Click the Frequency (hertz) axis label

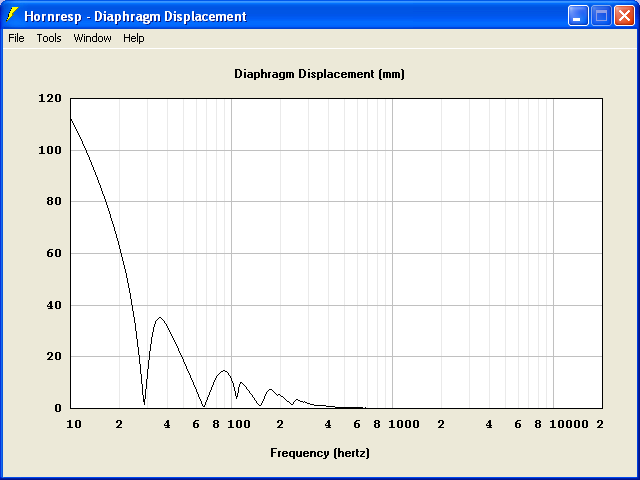320,453
